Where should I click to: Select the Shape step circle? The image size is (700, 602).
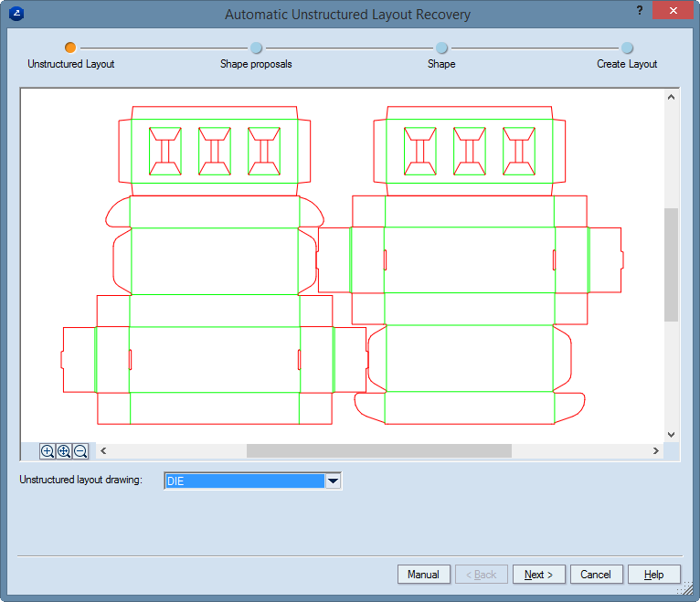pyautogui.click(x=441, y=48)
